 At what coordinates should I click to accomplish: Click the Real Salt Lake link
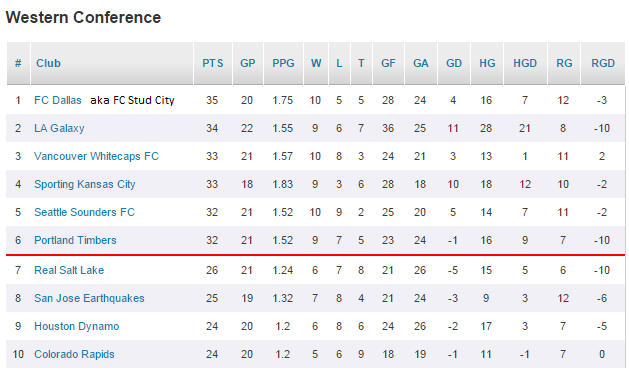[69, 270]
